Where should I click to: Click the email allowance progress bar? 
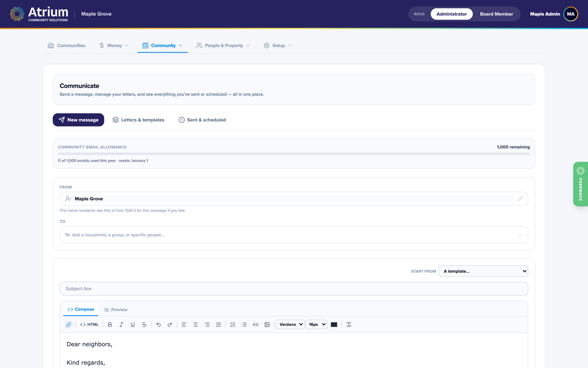point(294,154)
